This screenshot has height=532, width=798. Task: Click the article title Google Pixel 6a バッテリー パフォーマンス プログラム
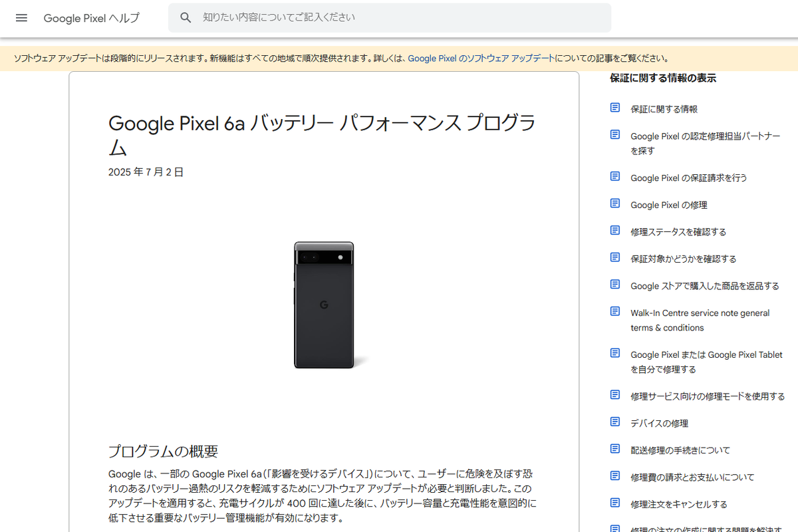(322, 135)
